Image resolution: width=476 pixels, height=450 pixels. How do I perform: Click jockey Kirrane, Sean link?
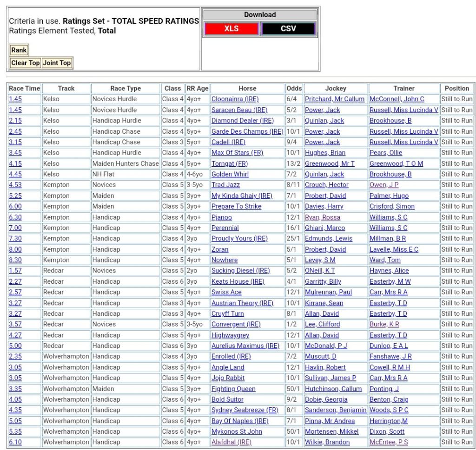tap(324, 303)
